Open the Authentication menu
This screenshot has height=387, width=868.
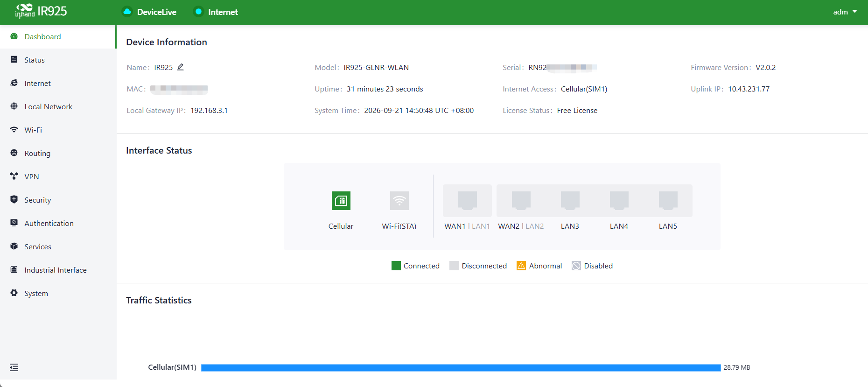[58, 223]
